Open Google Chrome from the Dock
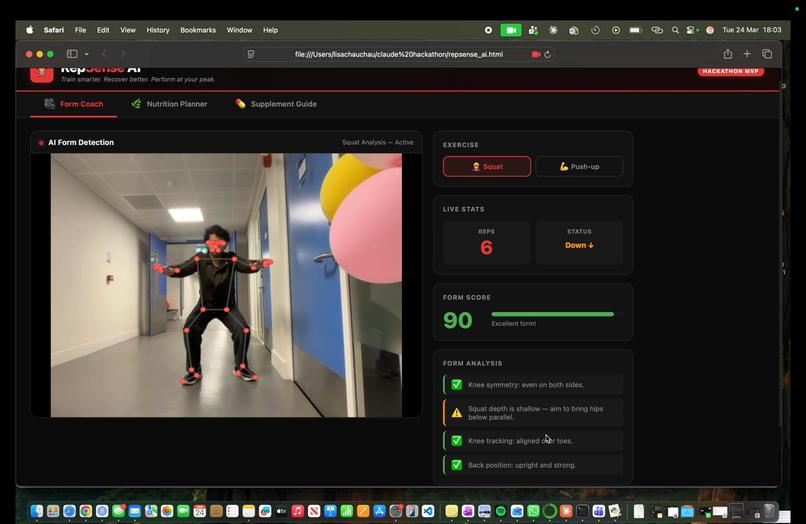This screenshot has height=524, width=806. [x=86, y=511]
